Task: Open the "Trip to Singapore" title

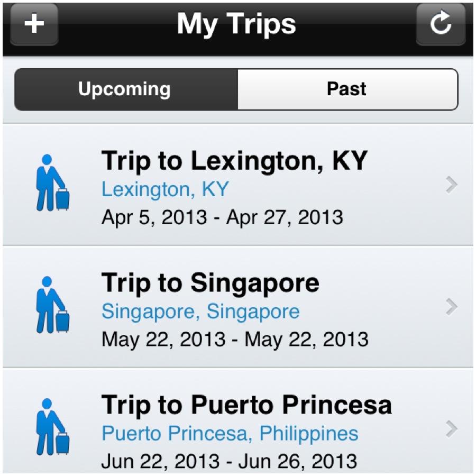Action: tap(210, 283)
